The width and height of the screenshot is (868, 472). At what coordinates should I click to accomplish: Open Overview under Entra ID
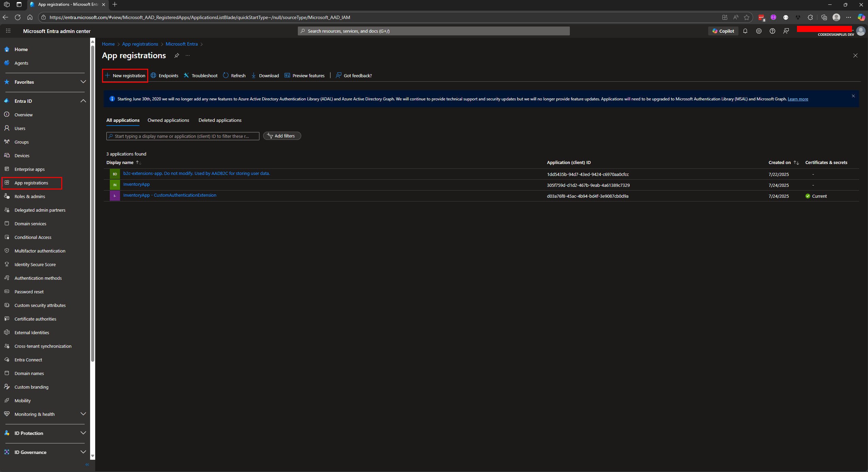23,115
